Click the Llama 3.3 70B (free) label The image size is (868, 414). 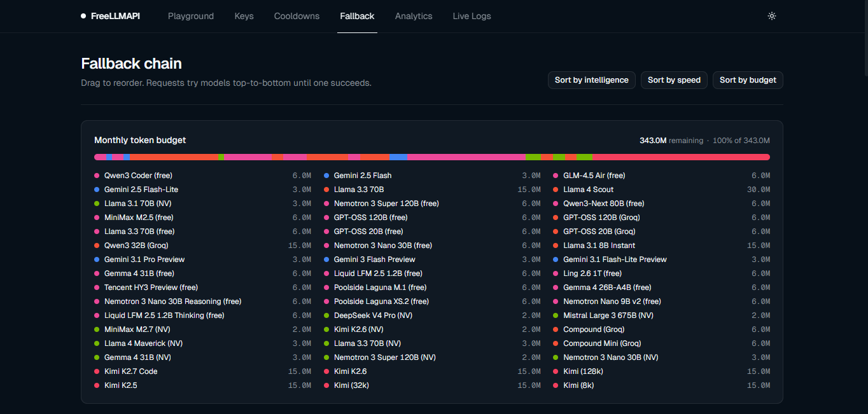139,231
